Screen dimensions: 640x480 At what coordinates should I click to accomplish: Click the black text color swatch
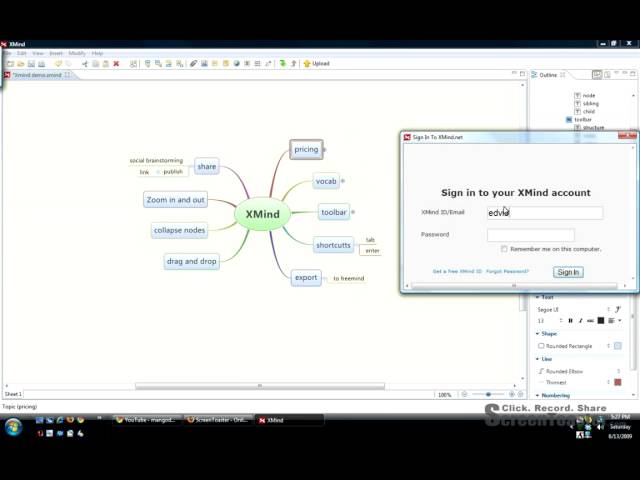pyautogui.click(x=601, y=321)
